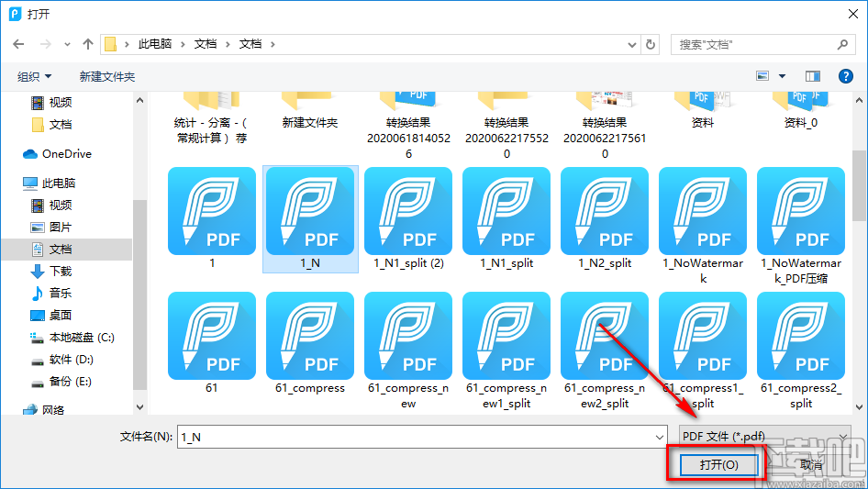
Task: Click first 文档 breadcrumb segment
Action: tap(206, 44)
